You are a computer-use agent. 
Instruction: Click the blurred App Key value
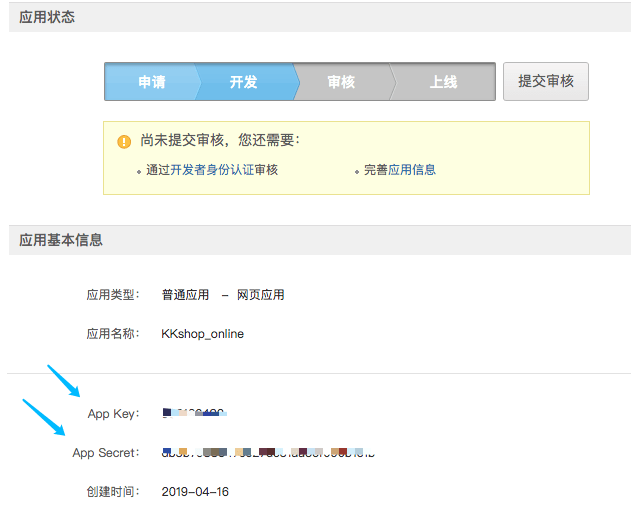(195, 413)
